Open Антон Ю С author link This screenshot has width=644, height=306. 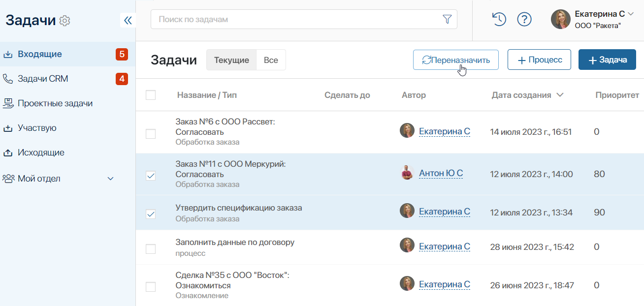(x=441, y=173)
